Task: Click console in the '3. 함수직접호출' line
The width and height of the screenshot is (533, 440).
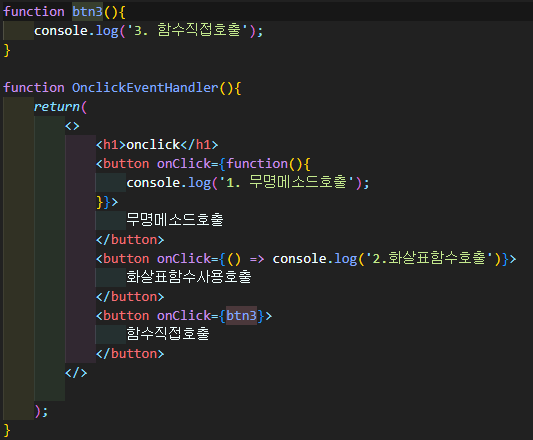Action: pos(61,31)
